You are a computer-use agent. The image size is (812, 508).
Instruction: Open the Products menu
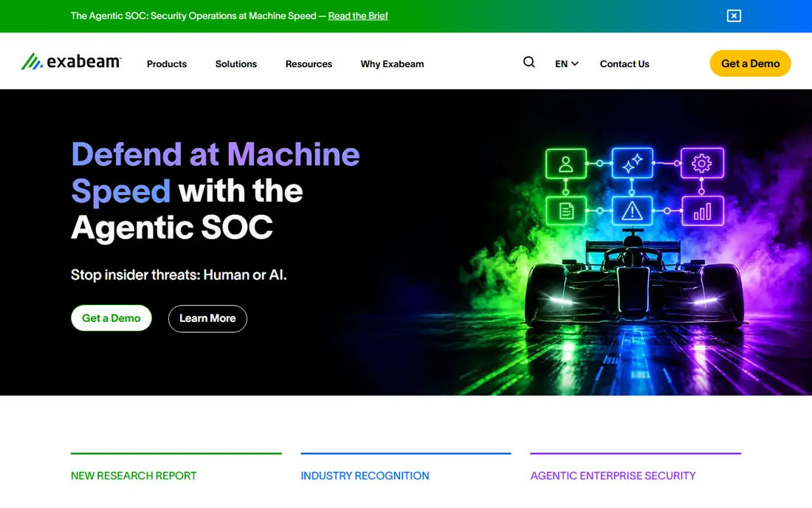click(x=167, y=63)
